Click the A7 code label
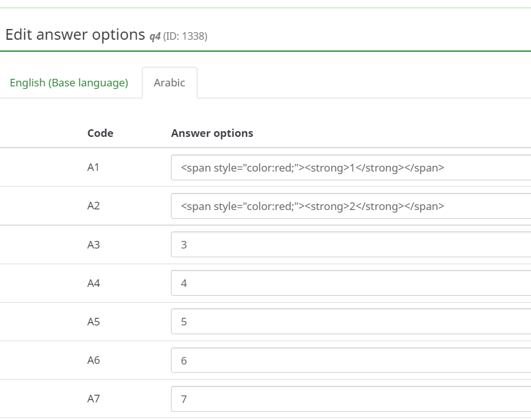The height and width of the screenshot is (420, 531). [93, 399]
